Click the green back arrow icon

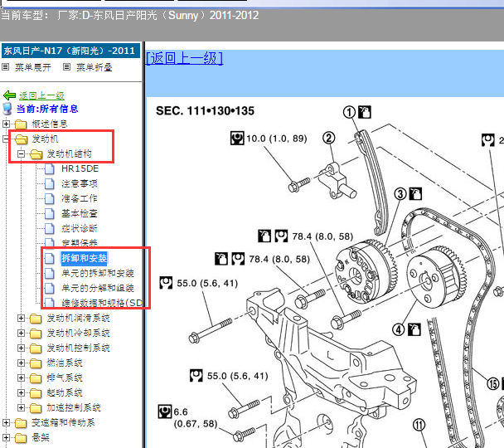10,95
